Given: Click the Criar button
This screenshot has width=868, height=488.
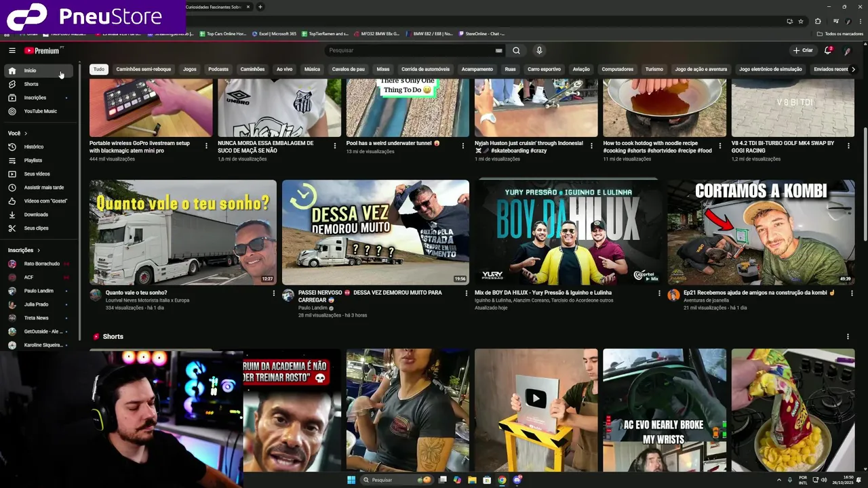Looking at the screenshot, I should click(x=803, y=50).
